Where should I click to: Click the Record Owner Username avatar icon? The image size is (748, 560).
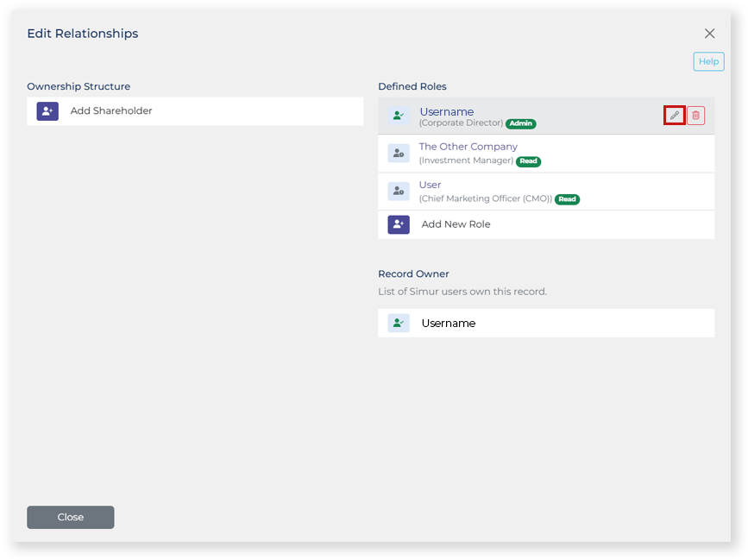pos(399,323)
